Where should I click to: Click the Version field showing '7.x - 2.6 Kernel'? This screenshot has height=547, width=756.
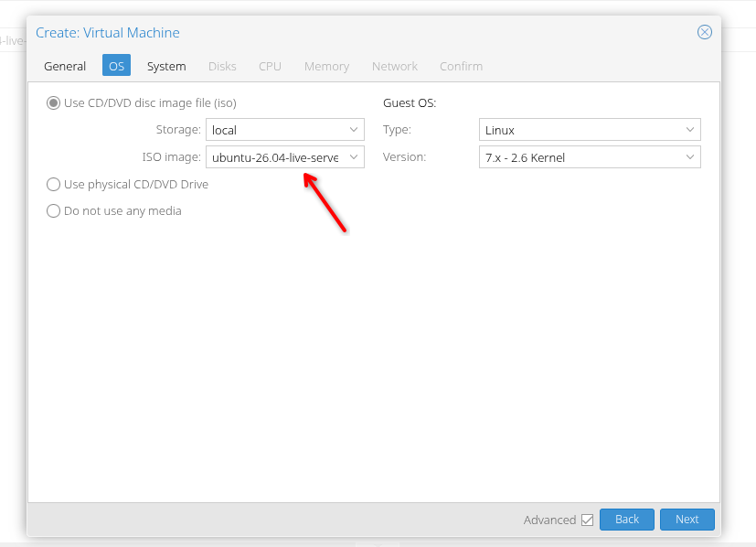tap(590, 157)
